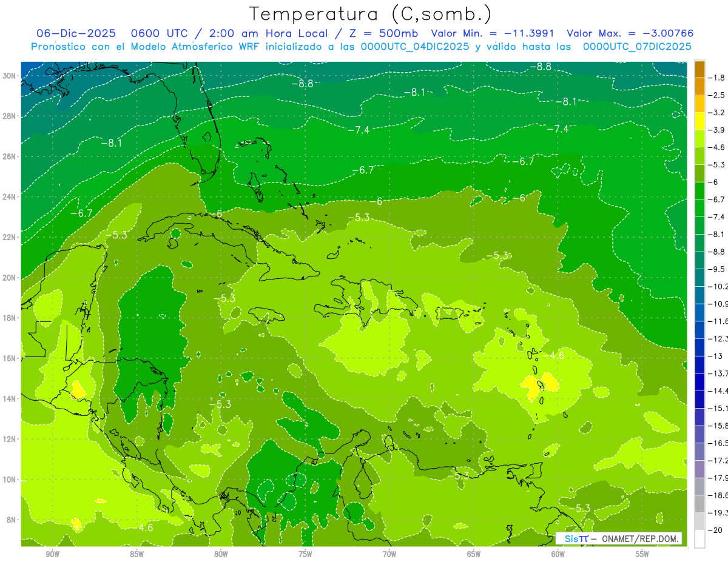
Task: Click 'Valor Max. = -3.00766' in header
Action: (630, 33)
